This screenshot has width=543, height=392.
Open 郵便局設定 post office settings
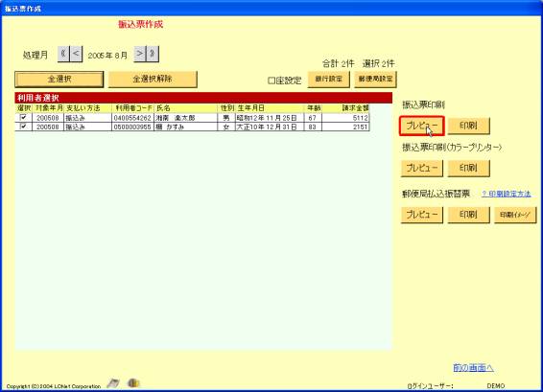click(x=375, y=80)
